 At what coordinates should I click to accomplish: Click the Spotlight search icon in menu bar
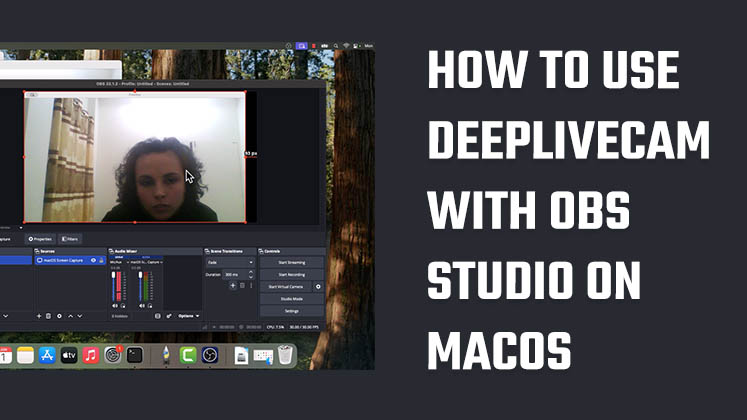click(336, 46)
